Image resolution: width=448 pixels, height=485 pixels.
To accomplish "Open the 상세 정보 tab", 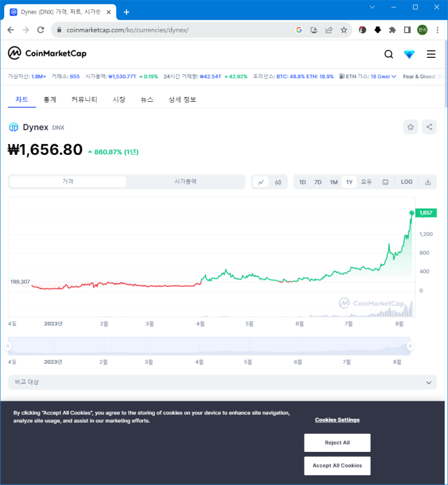I will pyautogui.click(x=182, y=99).
